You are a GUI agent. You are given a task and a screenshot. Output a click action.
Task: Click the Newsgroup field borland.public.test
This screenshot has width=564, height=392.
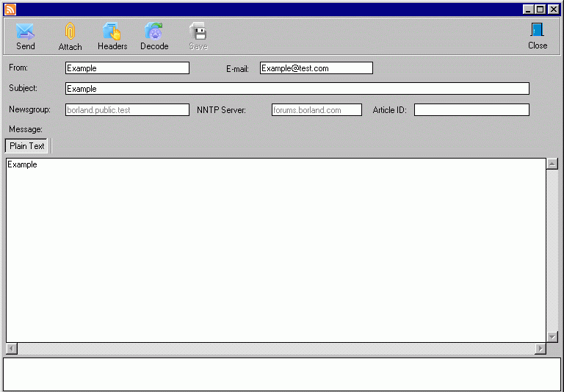(127, 109)
